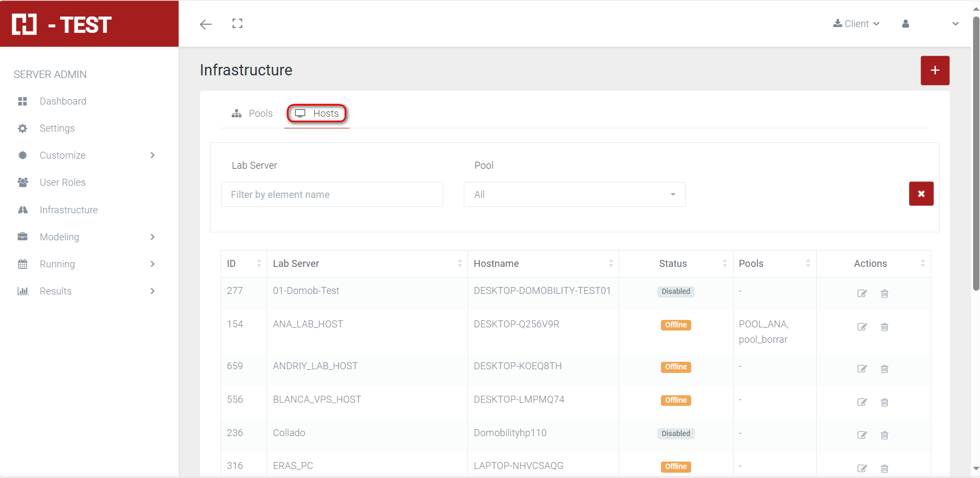Open the Client dropdown menu

click(856, 24)
